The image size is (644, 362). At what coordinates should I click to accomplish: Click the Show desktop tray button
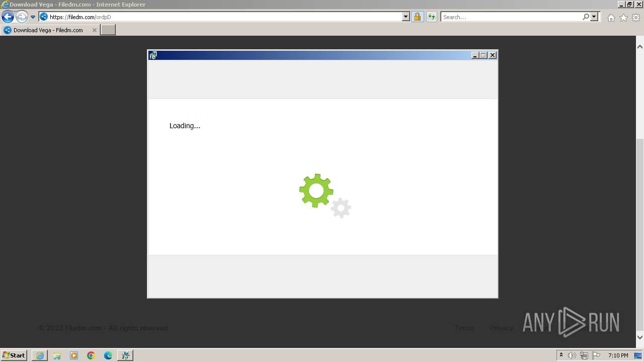638,355
